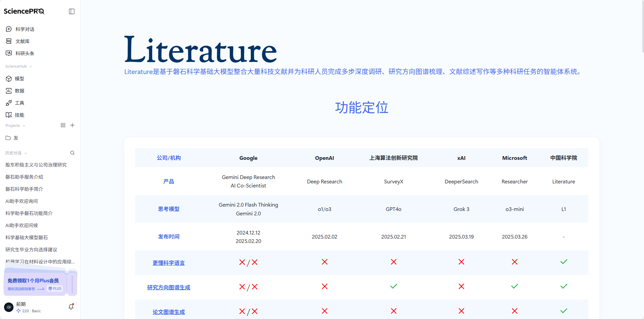Follow the 研究方向图谱生成 link
The image size is (644, 319).
(169, 287)
